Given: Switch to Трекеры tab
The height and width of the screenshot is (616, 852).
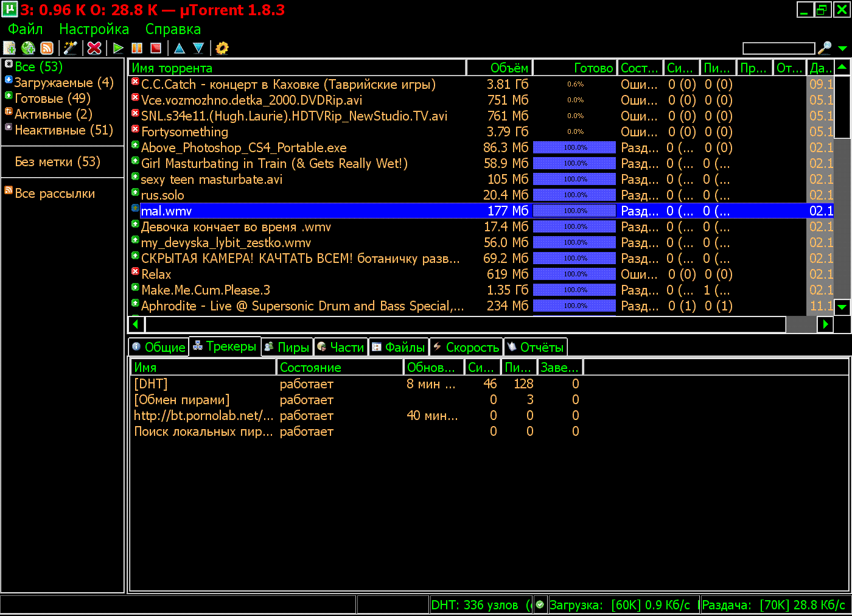Looking at the screenshot, I should (225, 346).
